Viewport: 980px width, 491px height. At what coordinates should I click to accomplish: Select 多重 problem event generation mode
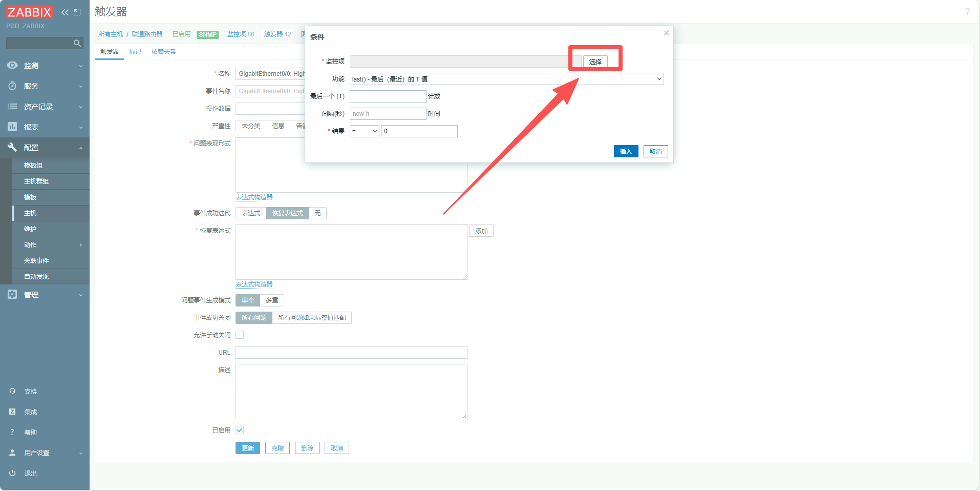272,300
